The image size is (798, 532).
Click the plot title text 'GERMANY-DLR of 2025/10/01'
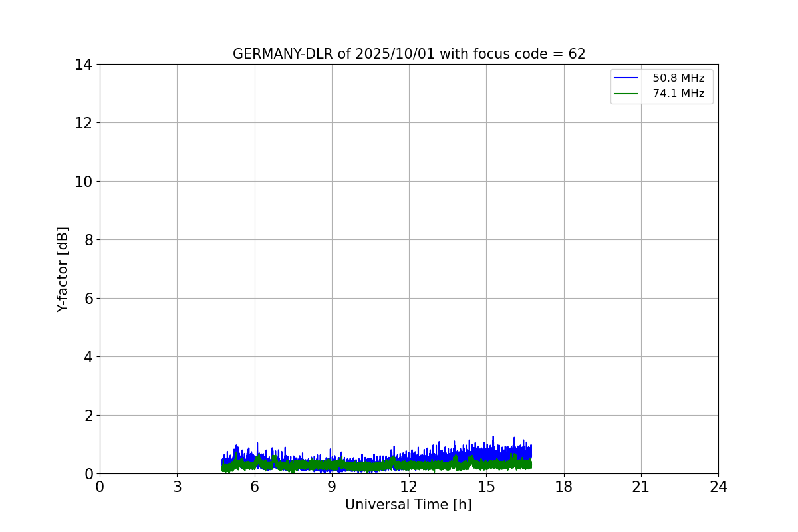click(333, 54)
